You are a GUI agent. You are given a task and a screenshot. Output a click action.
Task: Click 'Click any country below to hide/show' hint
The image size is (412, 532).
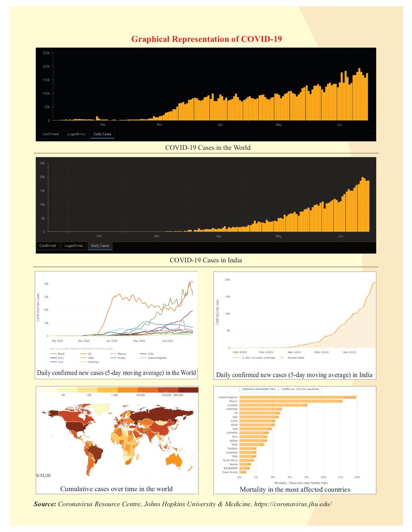tap(81, 349)
